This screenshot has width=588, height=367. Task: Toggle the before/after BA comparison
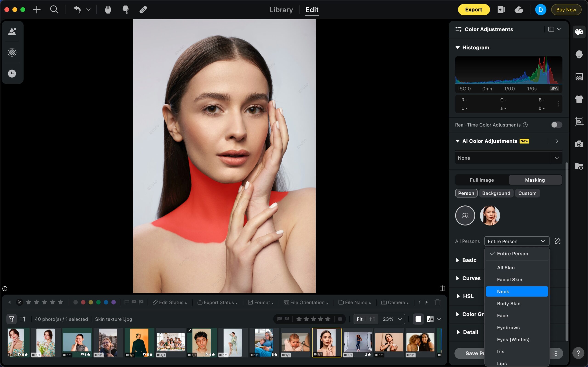click(x=430, y=319)
